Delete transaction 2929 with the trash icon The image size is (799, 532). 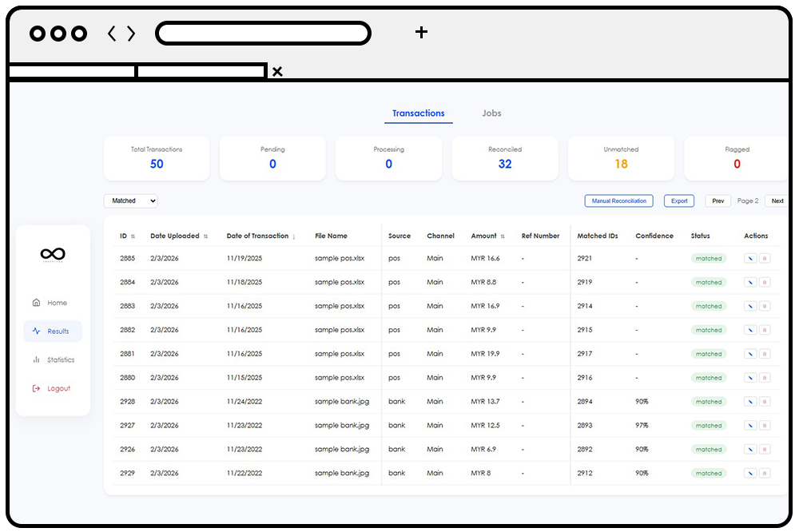(x=765, y=474)
